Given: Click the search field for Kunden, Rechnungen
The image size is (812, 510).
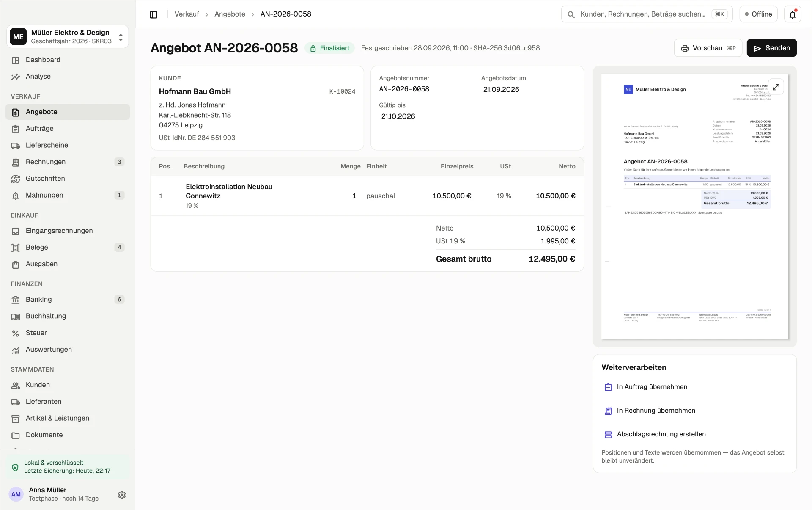Looking at the screenshot, I should (x=648, y=14).
